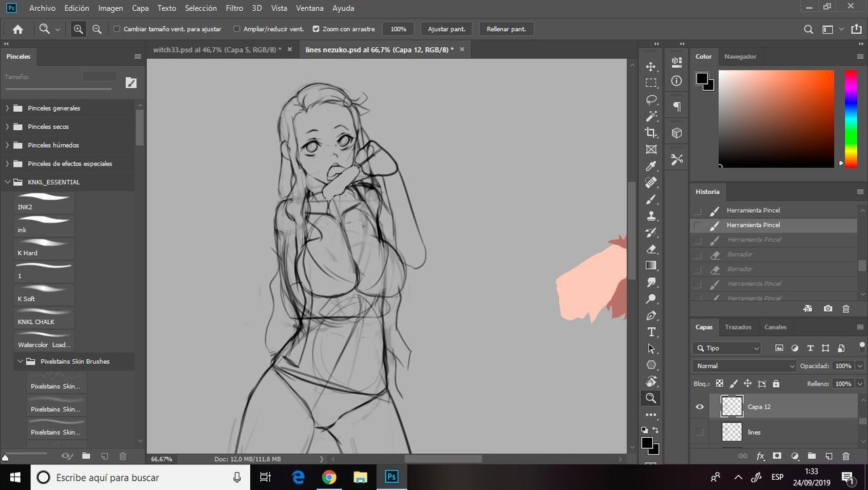Add a layer mask to Capa 12
Image resolution: width=868 pixels, height=490 pixels.
coord(777,456)
